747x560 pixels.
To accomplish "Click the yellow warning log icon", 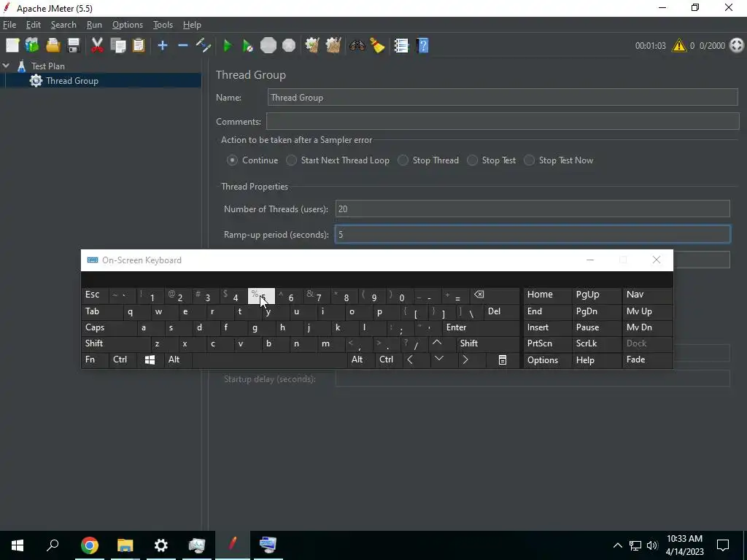I will (679, 46).
